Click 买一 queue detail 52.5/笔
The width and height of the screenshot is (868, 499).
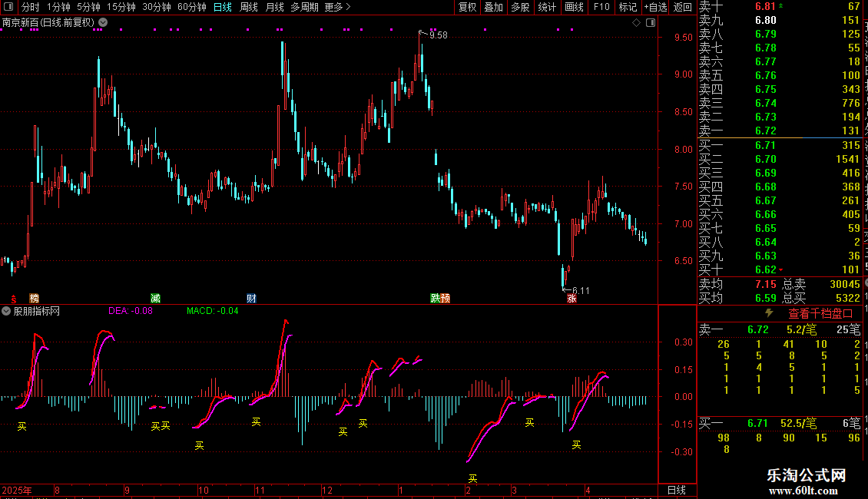pyautogui.click(x=799, y=424)
